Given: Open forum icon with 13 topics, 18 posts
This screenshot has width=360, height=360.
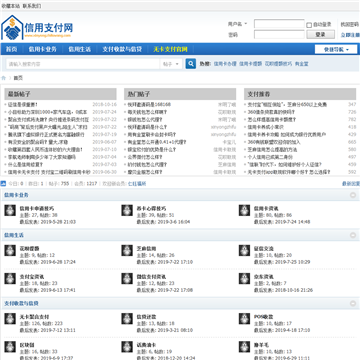Looking at the screenshot, I should tap(127, 319).
